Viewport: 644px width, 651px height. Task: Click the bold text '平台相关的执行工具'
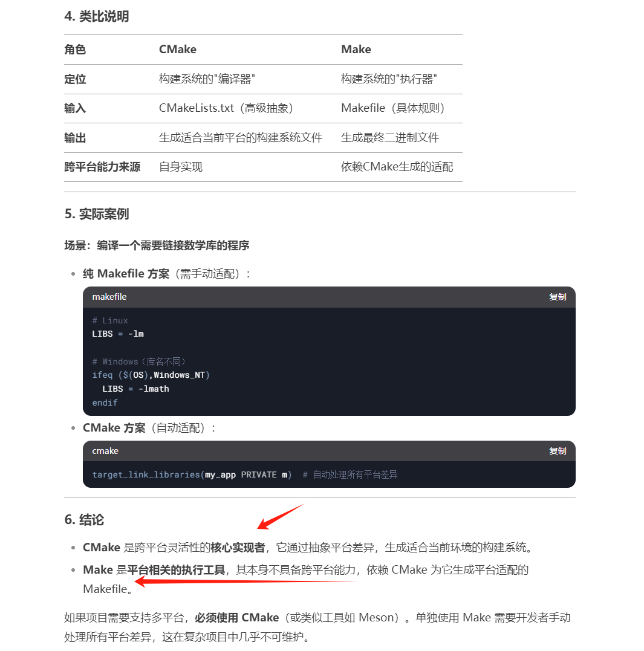(176, 569)
